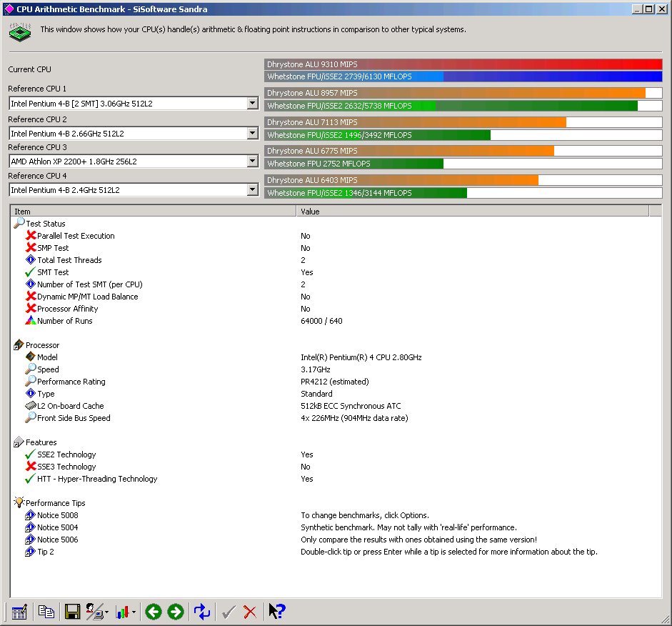Click red X beside Dynamic MP/MT Load Balance
Image resolution: width=672 pixels, height=626 pixels.
click(x=31, y=297)
